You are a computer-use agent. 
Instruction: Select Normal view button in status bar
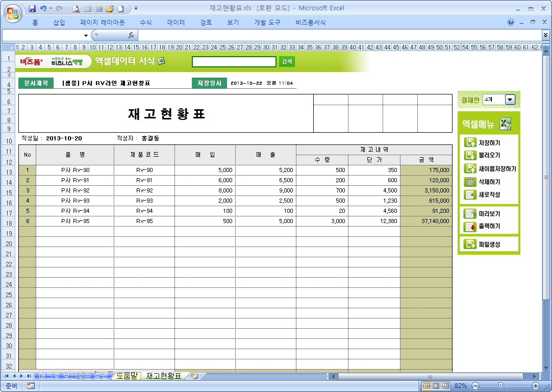pyautogui.click(x=427, y=386)
